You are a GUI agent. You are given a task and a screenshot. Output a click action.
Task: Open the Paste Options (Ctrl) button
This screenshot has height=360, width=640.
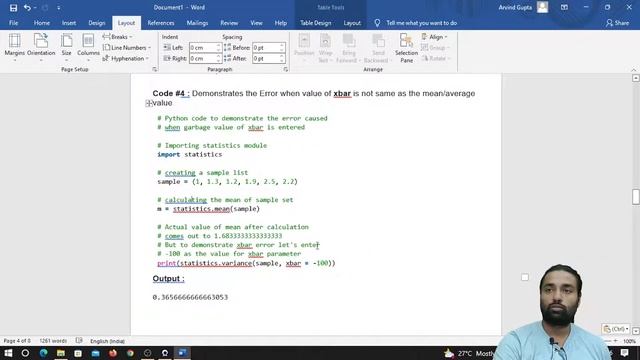(616, 329)
